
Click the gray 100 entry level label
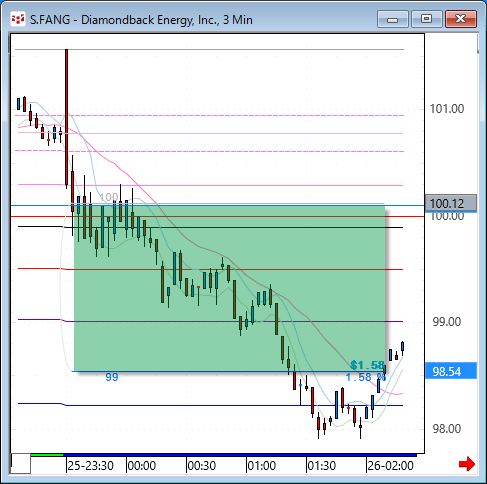(109, 197)
